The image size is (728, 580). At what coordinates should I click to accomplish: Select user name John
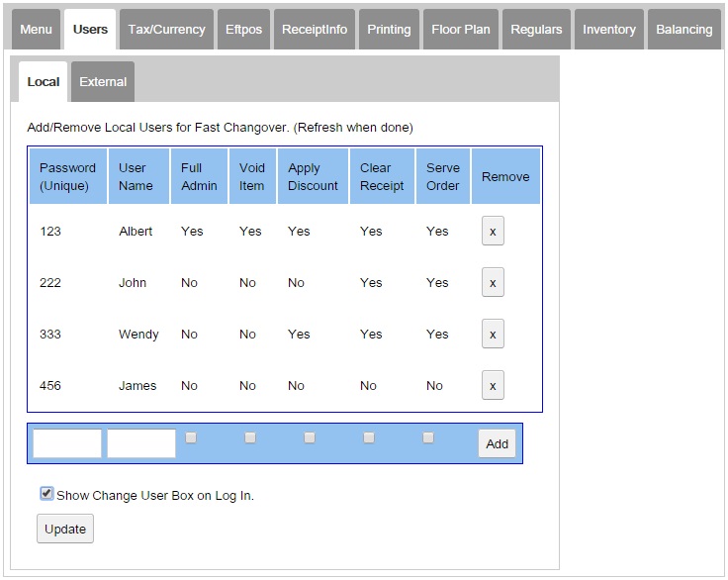tap(133, 282)
